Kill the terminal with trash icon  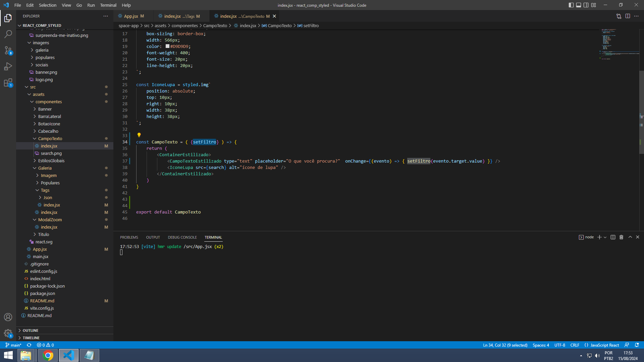click(621, 237)
